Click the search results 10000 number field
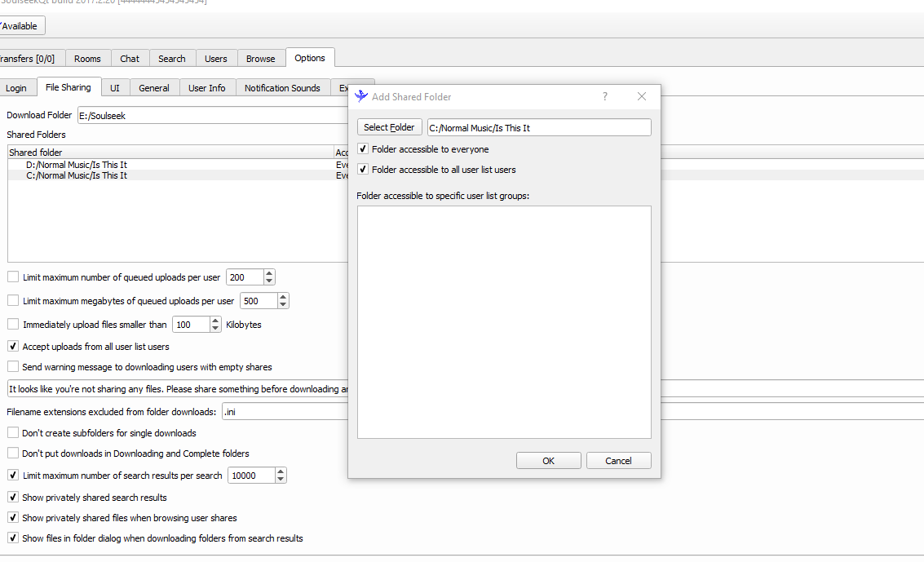The height and width of the screenshot is (562, 924). pyautogui.click(x=252, y=476)
